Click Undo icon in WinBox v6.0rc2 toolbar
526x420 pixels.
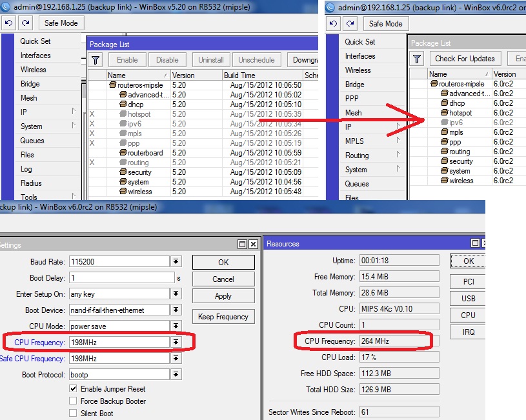(334, 23)
